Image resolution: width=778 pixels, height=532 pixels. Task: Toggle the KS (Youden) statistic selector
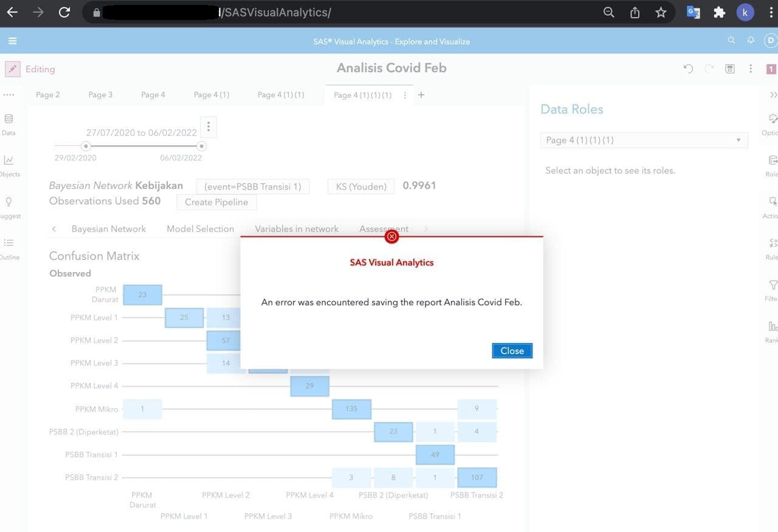click(360, 186)
